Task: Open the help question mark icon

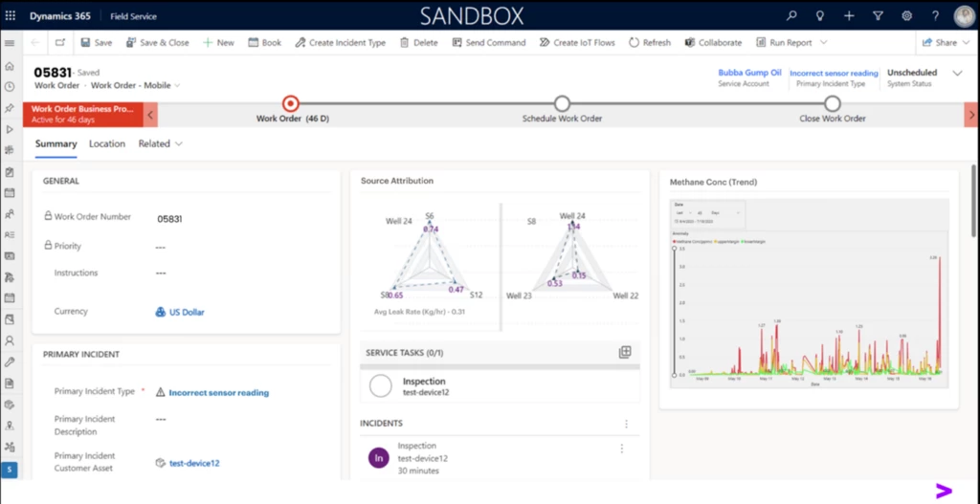Action: pyautogui.click(x=935, y=15)
